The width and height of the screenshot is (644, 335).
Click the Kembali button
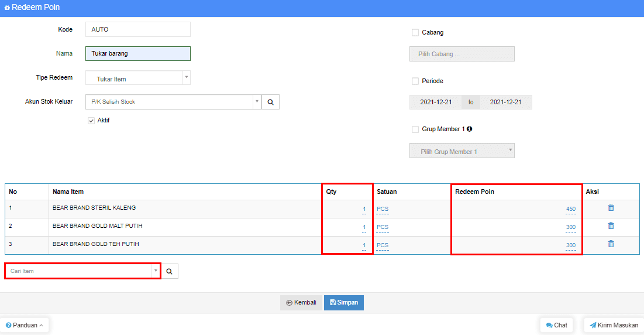pos(301,303)
